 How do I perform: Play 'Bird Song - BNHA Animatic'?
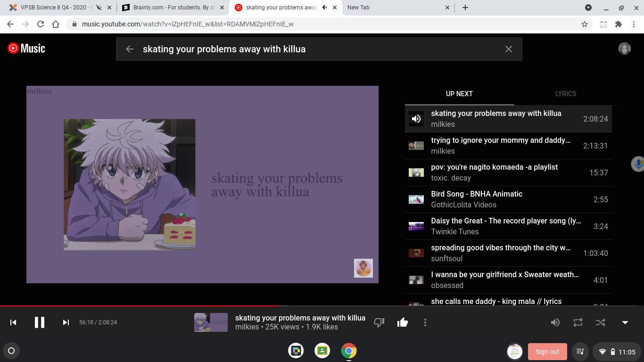tap(508, 199)
